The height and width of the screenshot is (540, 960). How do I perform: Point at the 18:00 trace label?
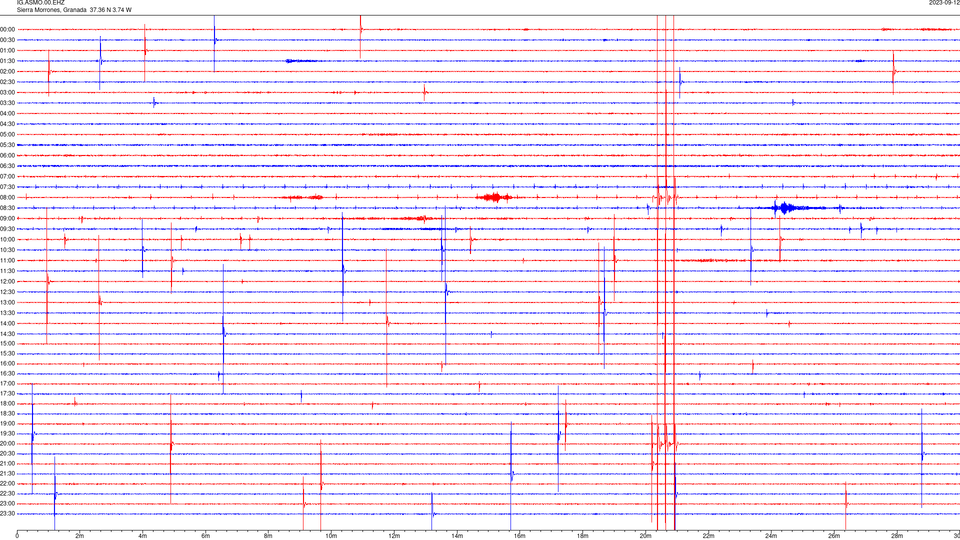coord(8,403)
